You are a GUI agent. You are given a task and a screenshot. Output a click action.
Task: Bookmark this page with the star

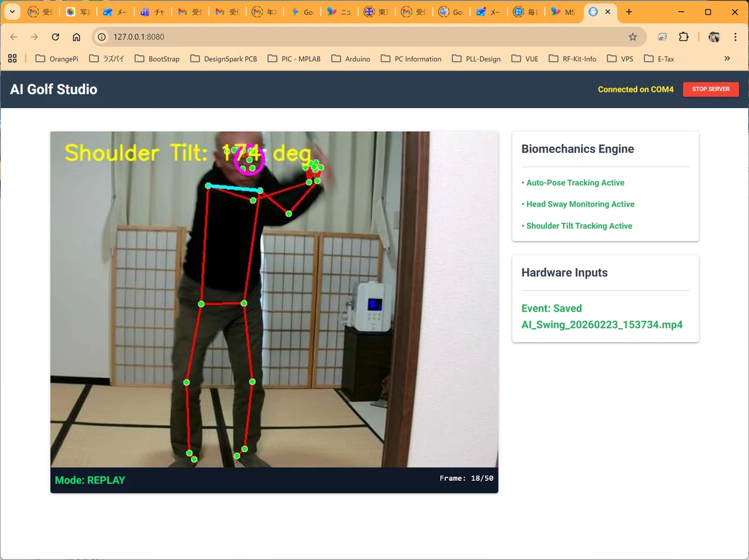[632, 37]
